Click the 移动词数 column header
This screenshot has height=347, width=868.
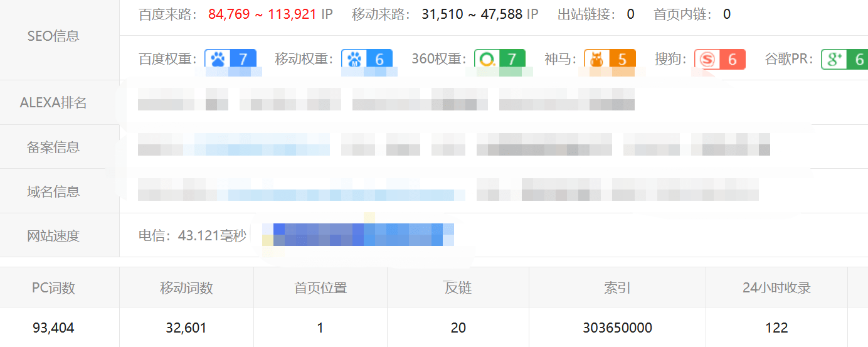click(186, 288)
